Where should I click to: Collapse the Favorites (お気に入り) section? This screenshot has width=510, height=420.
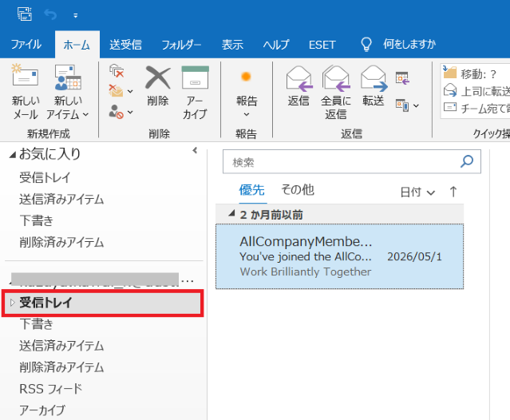pyautogui.click(x=12, y=155)
